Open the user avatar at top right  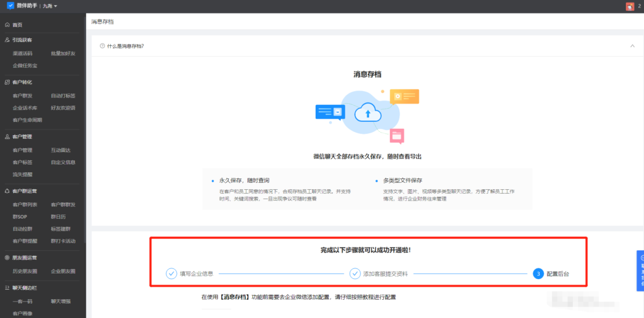(630, 6)
